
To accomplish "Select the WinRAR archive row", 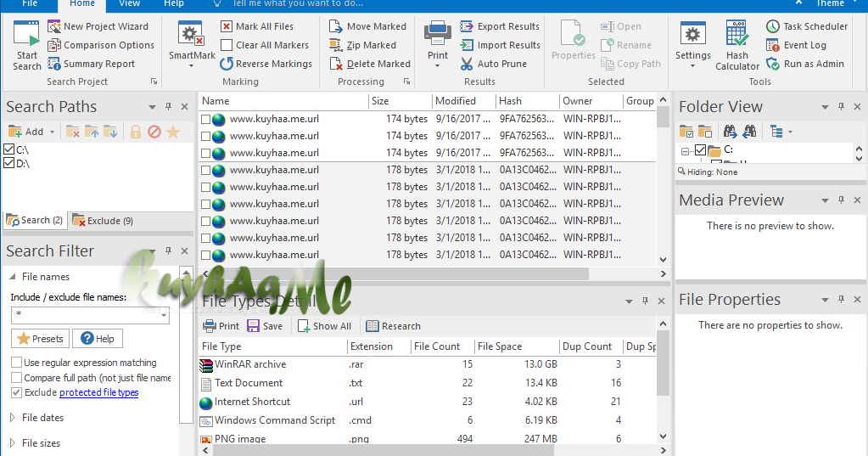I will click(428, 364).
